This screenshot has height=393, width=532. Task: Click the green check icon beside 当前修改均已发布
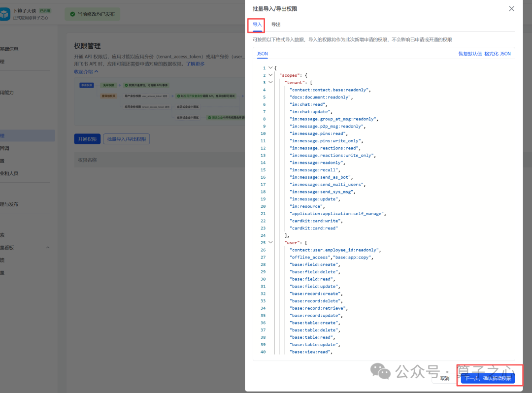[x=72, y=14]
